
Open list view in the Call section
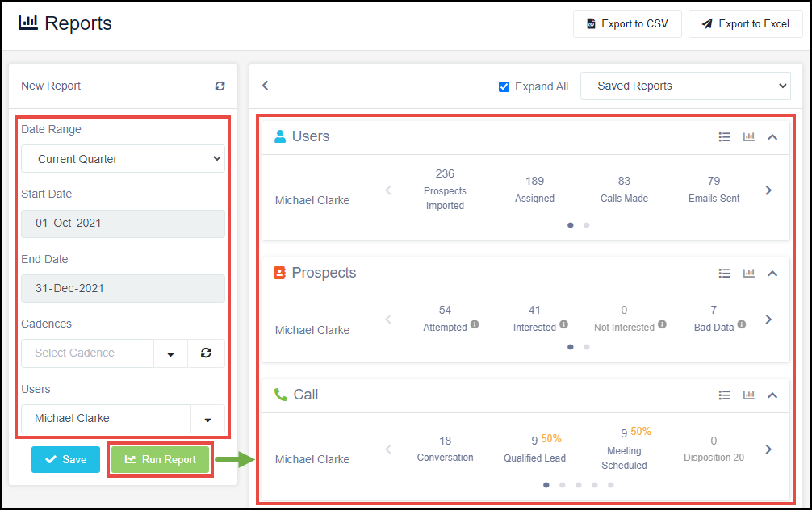pyautogui.click(x=725, y=395)
